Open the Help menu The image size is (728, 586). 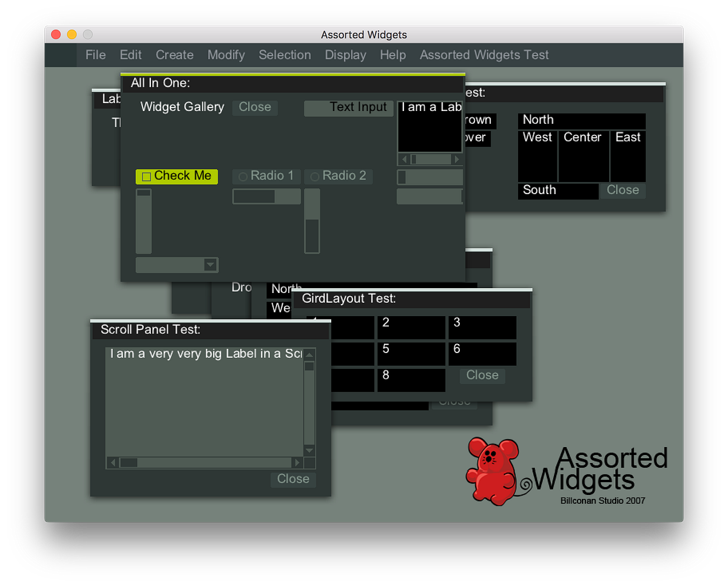point(393,55)
